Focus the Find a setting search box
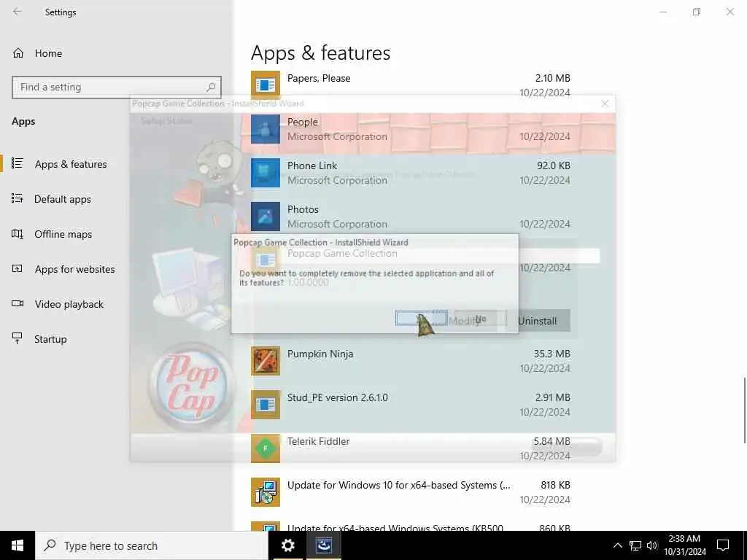The image size is (747, 560). pos(116,87)
